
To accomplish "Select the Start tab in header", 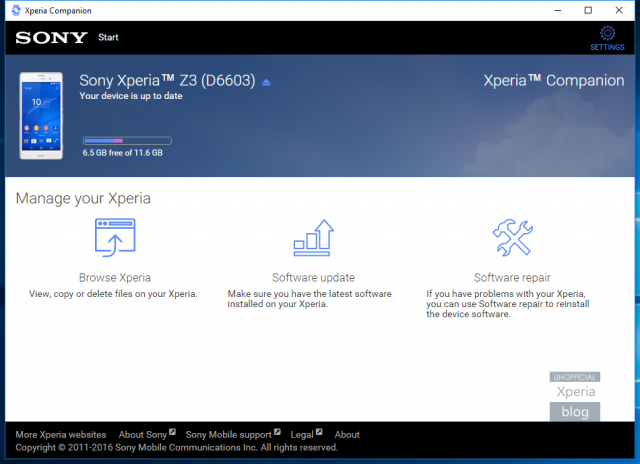I will pos(108,38).
